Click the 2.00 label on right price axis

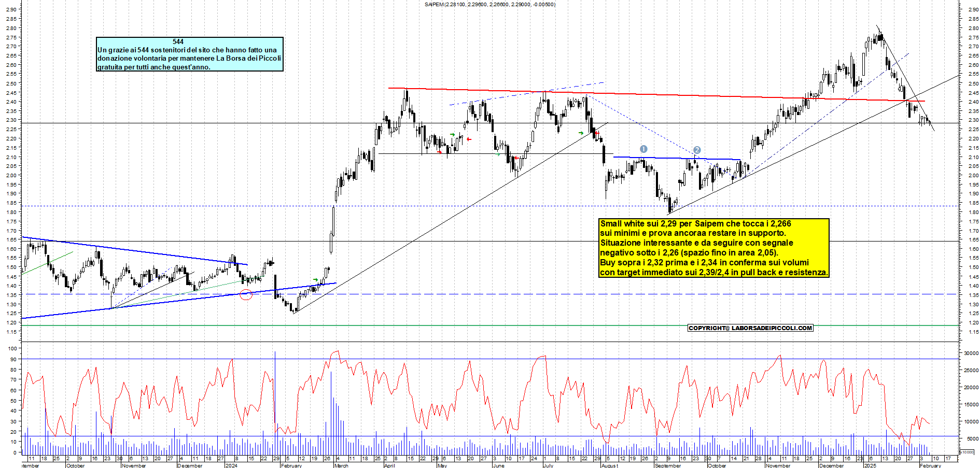(973, 175)
